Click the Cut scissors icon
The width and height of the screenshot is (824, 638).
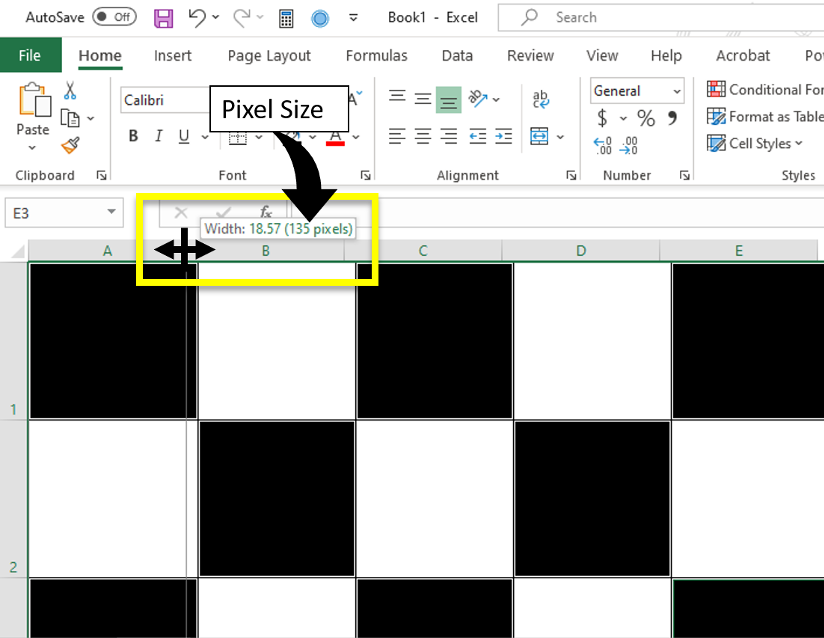click(70, 90)
